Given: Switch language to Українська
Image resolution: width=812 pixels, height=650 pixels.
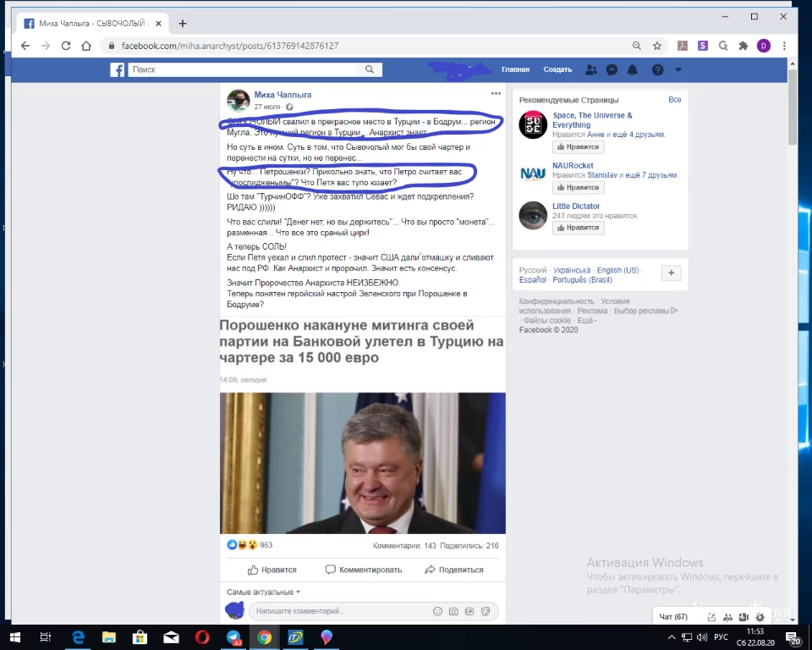Looking at the screenshot, I should pyautogui.click(x=572, y=271).
